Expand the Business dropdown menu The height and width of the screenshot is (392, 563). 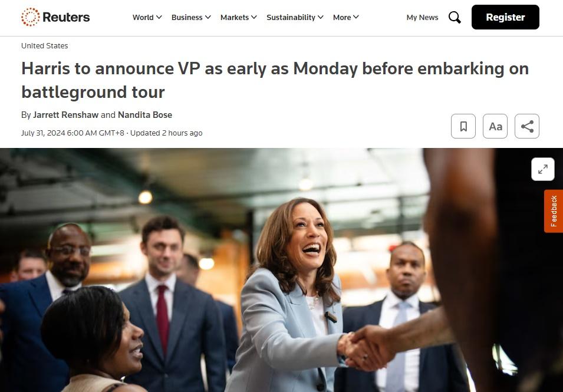(191, 17)
